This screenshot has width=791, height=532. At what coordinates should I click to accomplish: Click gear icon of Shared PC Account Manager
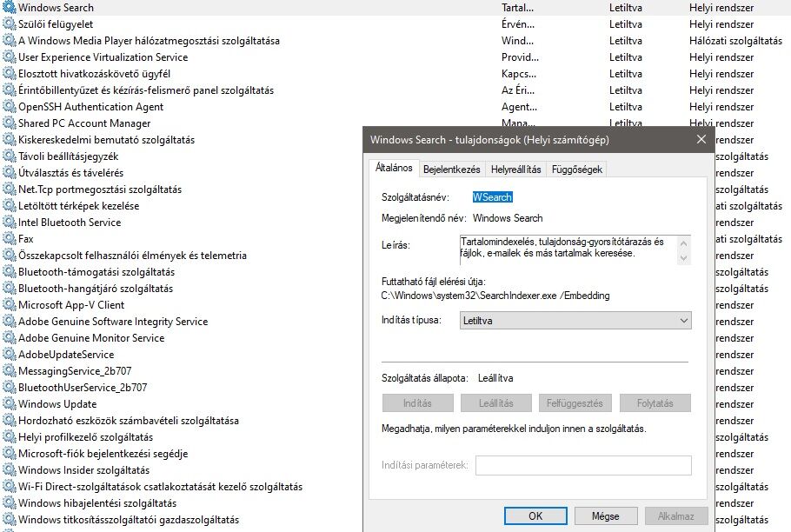click(x=9, y=123)
